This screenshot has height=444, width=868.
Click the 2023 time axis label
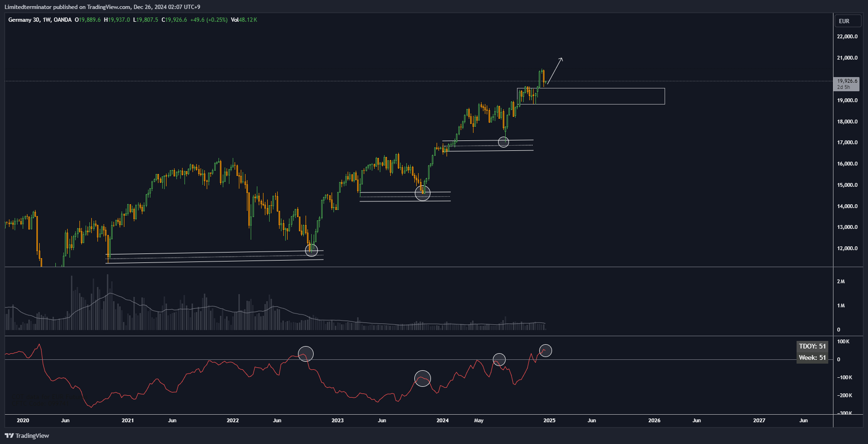(338, 420)
